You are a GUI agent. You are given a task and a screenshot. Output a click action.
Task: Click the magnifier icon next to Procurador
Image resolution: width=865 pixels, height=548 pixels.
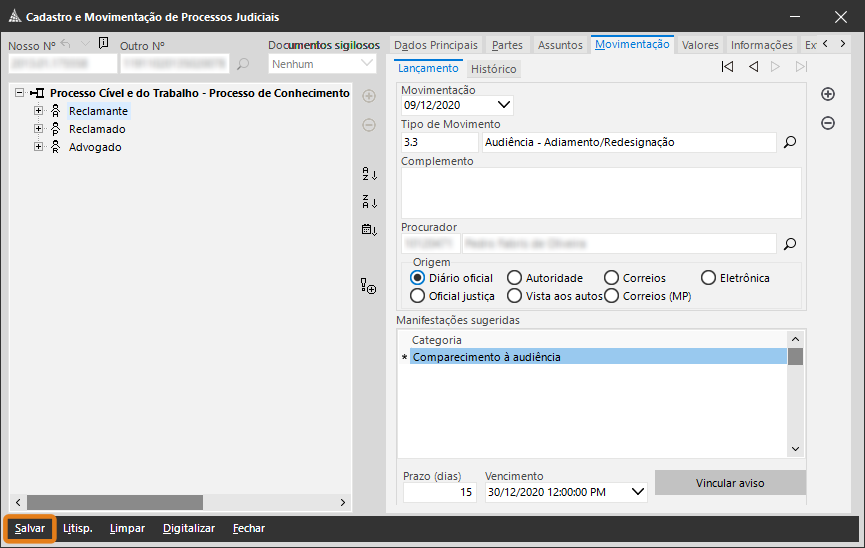point(789,243)
